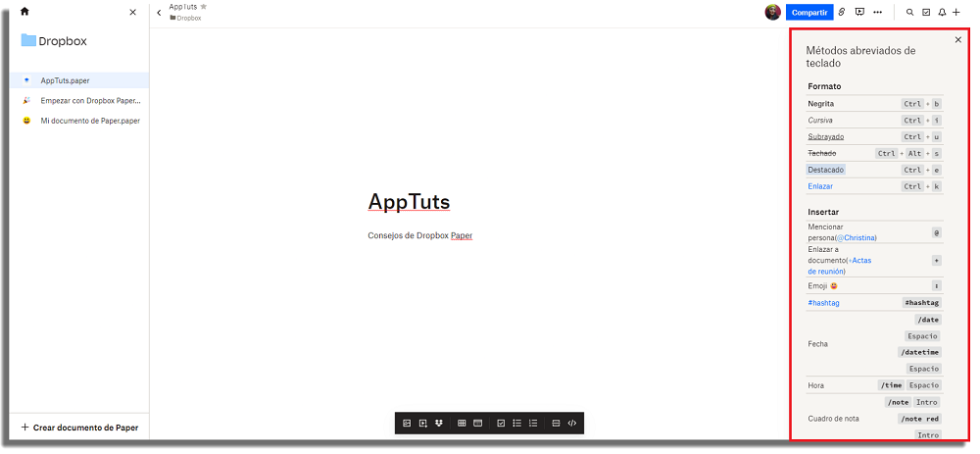The width and height of the screenshot is (980, 454).
Task: Open notifications bell icon
Action: point(942,12)
